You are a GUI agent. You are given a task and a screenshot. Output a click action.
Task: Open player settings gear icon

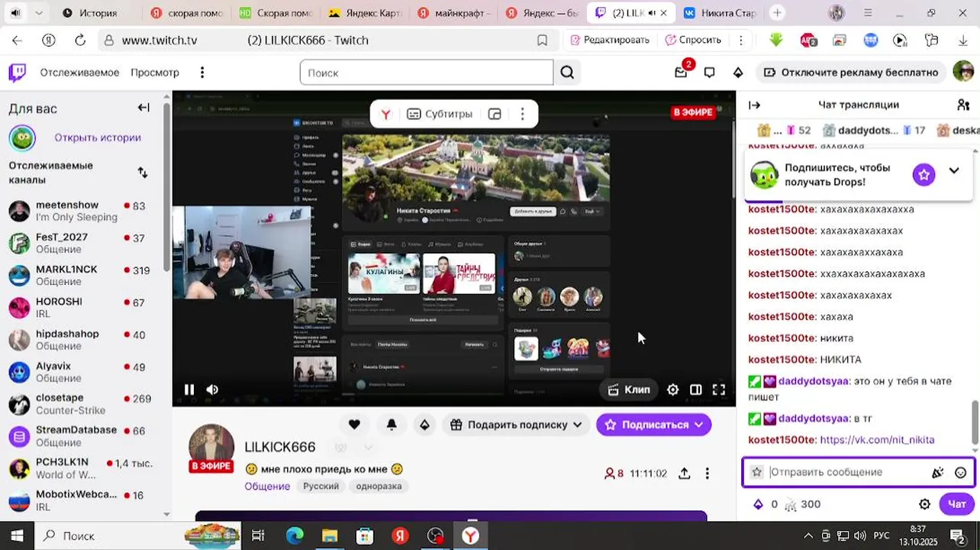pos(672,390)
